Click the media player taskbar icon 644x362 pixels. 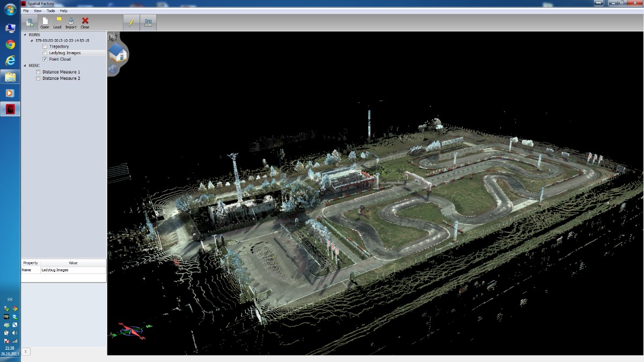pyautogui.click(x=10, y=93)
